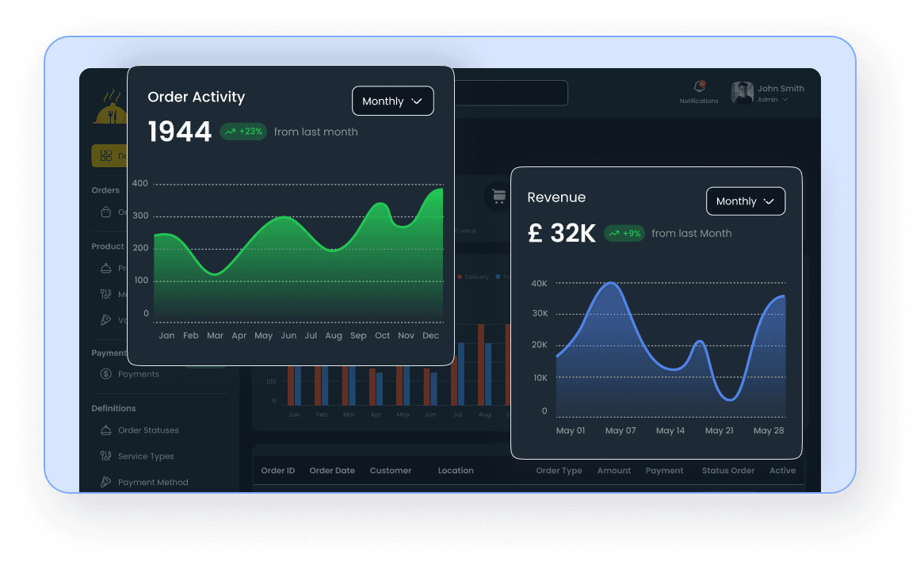The height and width of the screenshot is (569, 924).
Task: Click inside the search field
Action: pos(515,93)
